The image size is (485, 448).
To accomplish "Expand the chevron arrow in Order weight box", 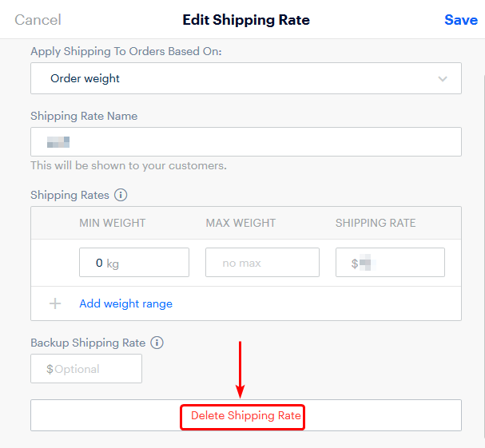I will click(443, 79).
